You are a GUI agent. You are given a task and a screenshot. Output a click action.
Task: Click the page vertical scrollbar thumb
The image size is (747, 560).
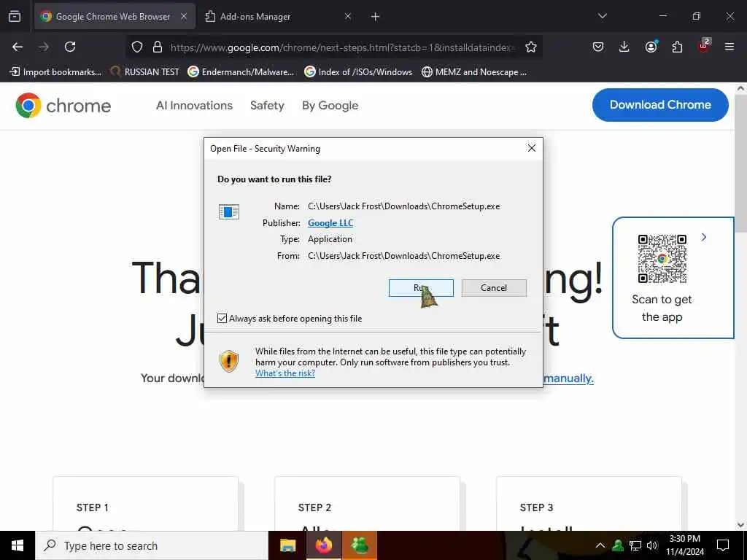pyautogui.click(x=740, y=162)
